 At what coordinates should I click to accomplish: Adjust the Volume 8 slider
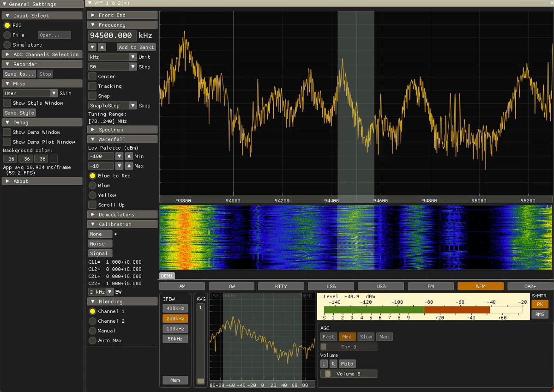(349, 374)
